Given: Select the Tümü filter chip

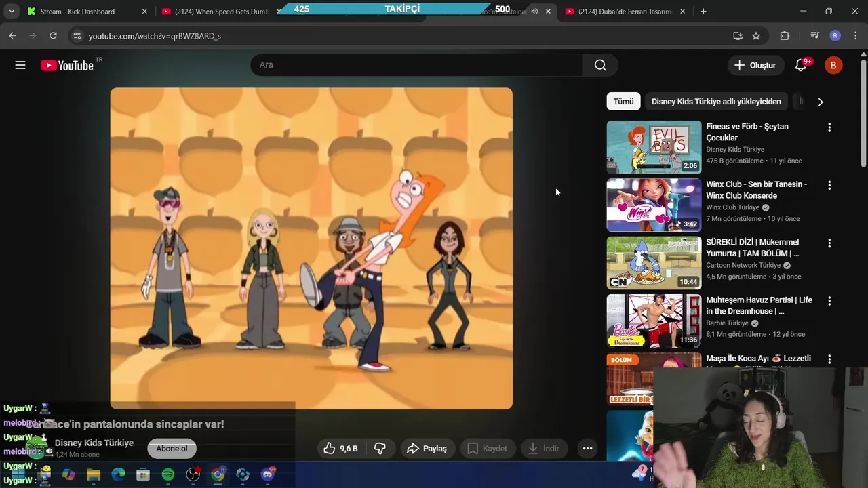Looking at the screenshot, I should coord(623,102).
